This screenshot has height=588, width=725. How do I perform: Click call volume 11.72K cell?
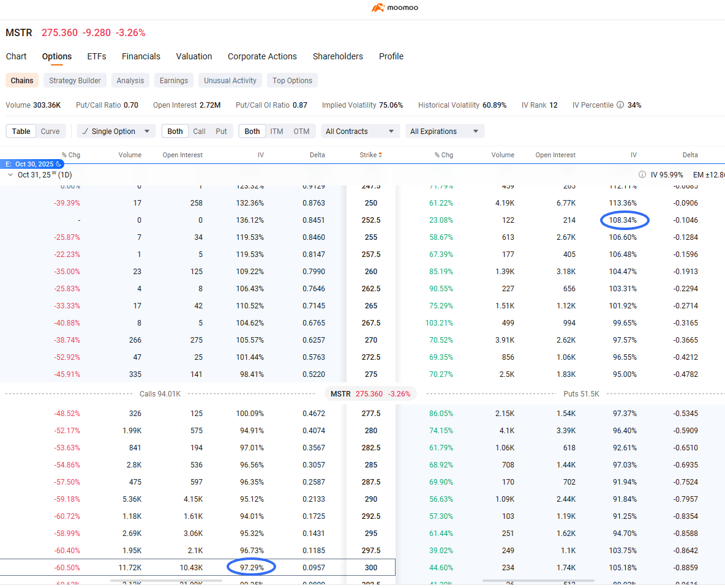click(x=130, y=568)
